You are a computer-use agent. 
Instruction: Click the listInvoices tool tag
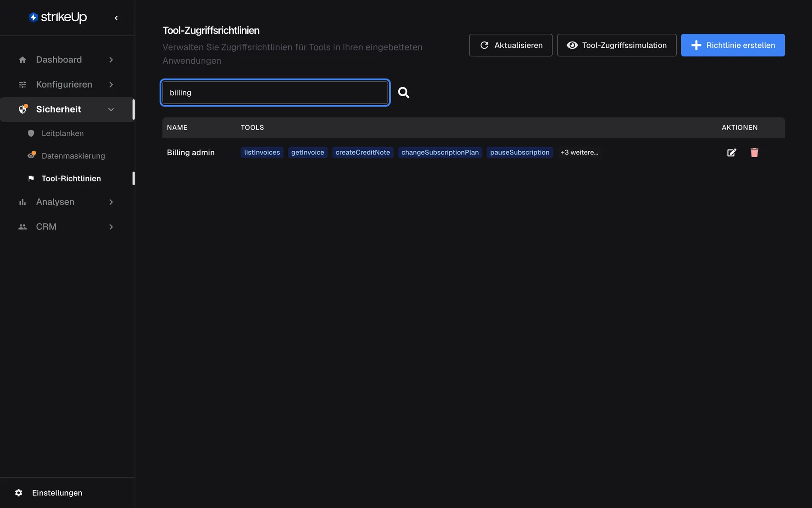[x=262, y=153]
